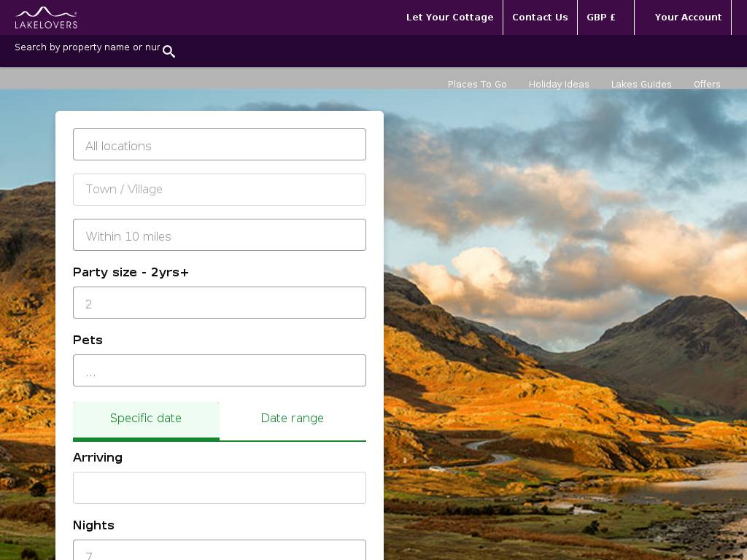Switch to the Date range tab

coord(293,419)
